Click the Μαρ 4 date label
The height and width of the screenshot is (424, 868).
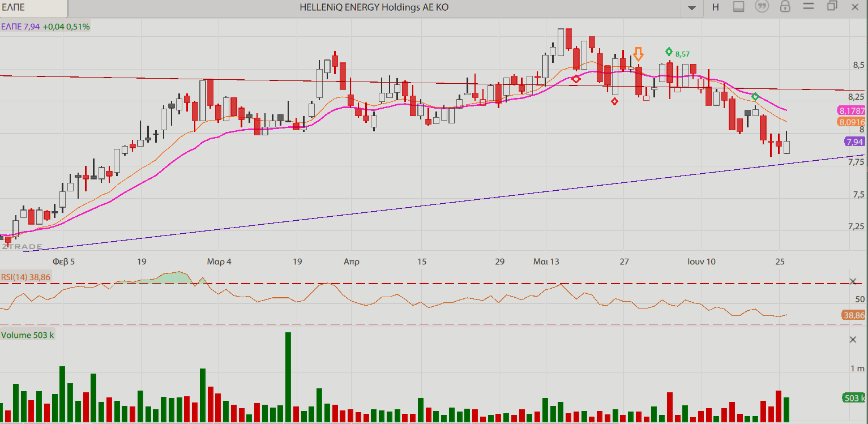(219, 262)
